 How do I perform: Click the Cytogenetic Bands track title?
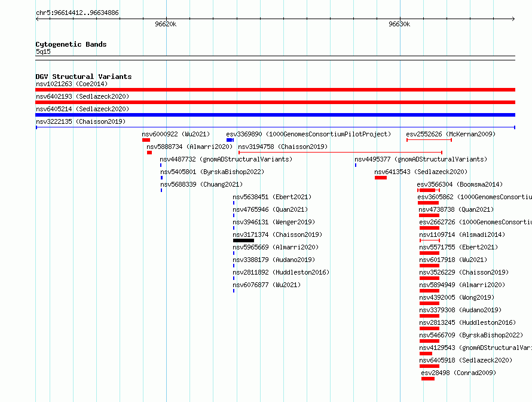[x=71, y=44]
